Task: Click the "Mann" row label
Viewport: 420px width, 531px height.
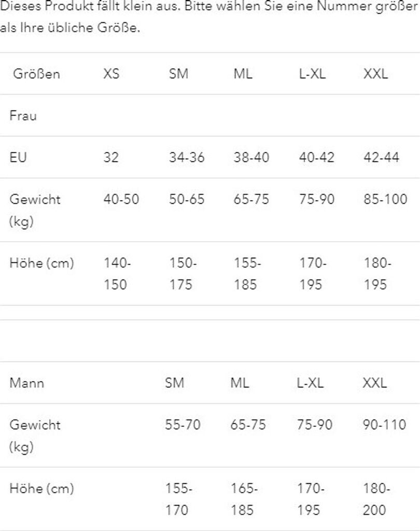Action: click(27, 383)
